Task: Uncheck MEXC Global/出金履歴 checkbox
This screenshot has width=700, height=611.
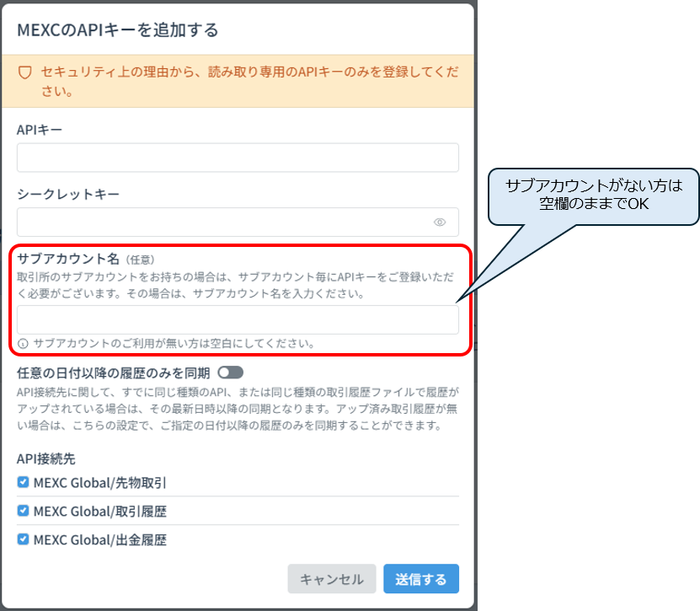Action: [x=23, y=539]
